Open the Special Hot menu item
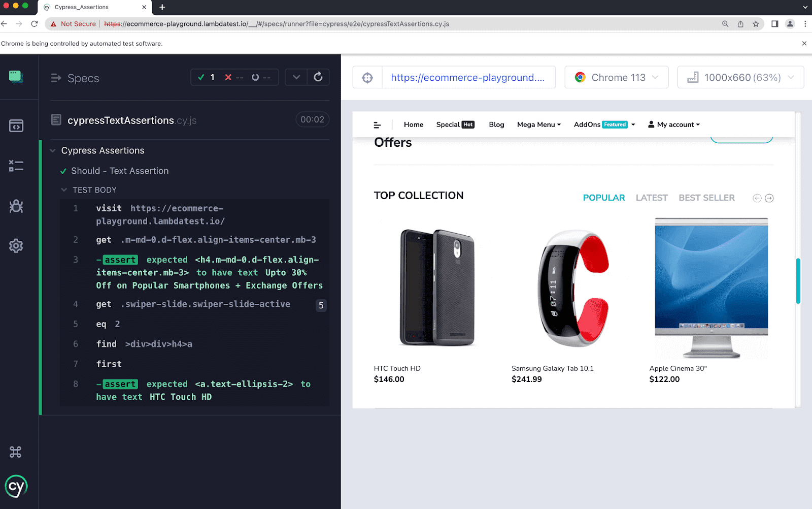Screen dimensions: 812x509 coord(455,124)
